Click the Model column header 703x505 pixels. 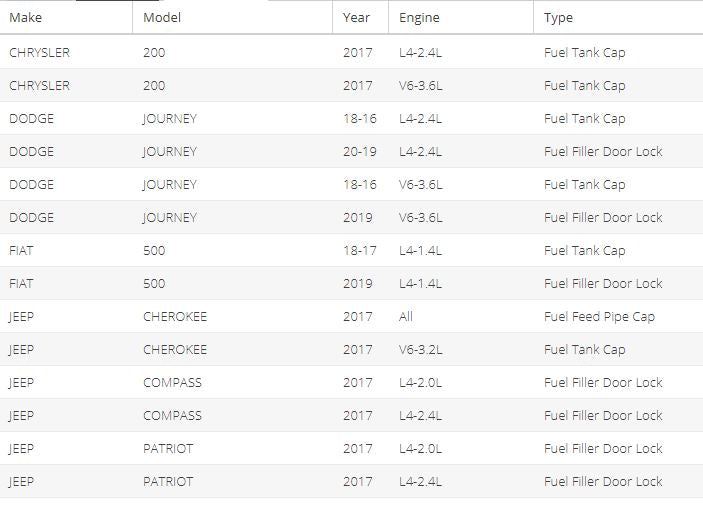232,17
